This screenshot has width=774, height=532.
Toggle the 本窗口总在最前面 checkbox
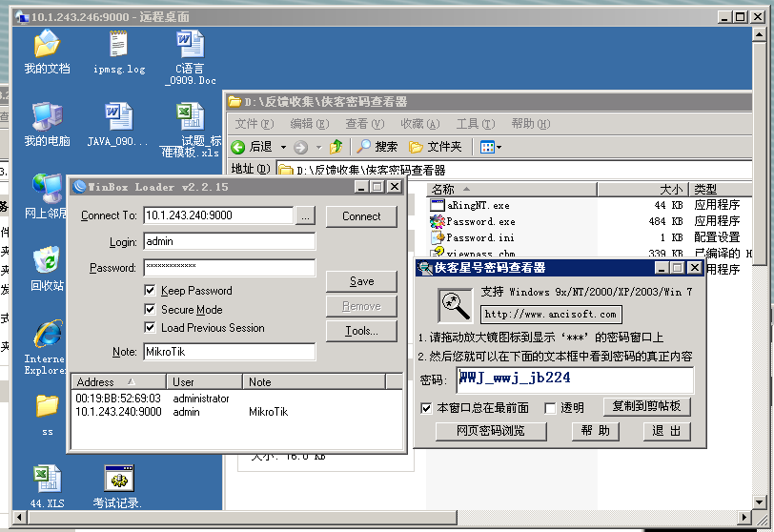[426, 408]
